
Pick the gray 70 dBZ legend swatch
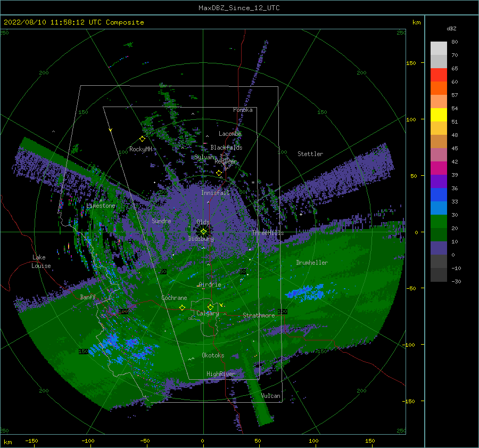[439, 61]
